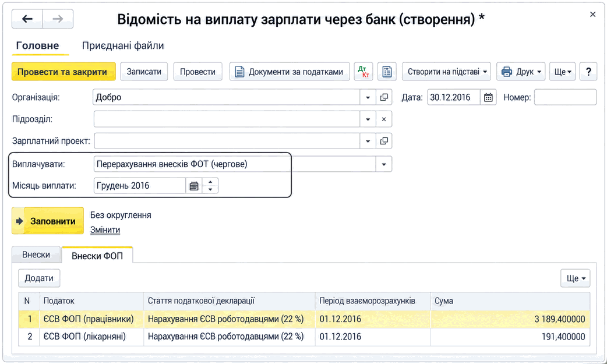Expand the Виплачувати dropdown list

[x=384, y=164]
